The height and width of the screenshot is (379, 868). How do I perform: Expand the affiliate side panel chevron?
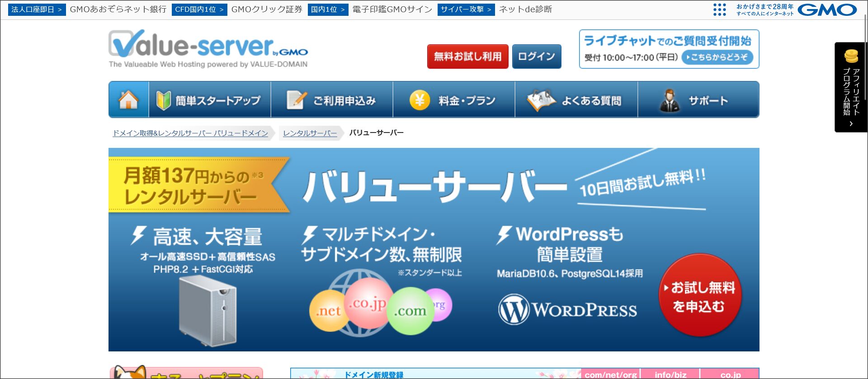click(851, 123)
